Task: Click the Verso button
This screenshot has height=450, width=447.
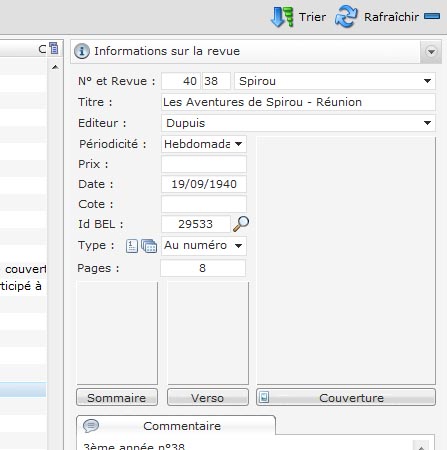Action: click(208, 397)
